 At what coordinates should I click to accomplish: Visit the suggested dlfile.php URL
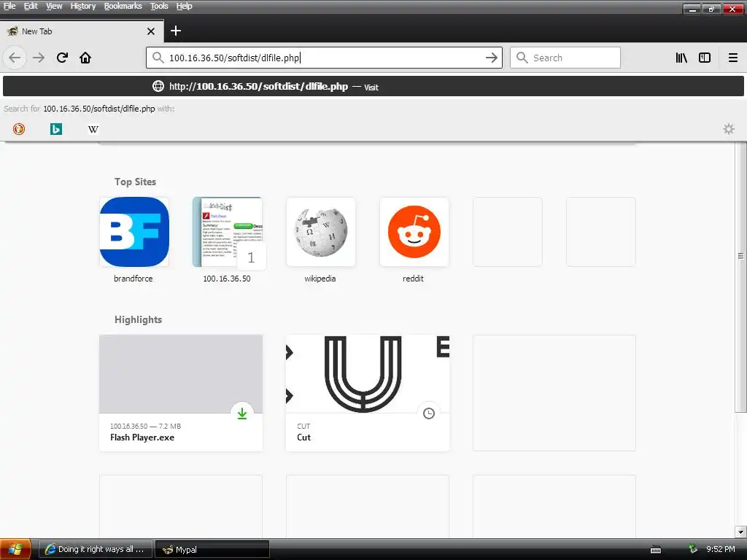click(x=373, y=87)
